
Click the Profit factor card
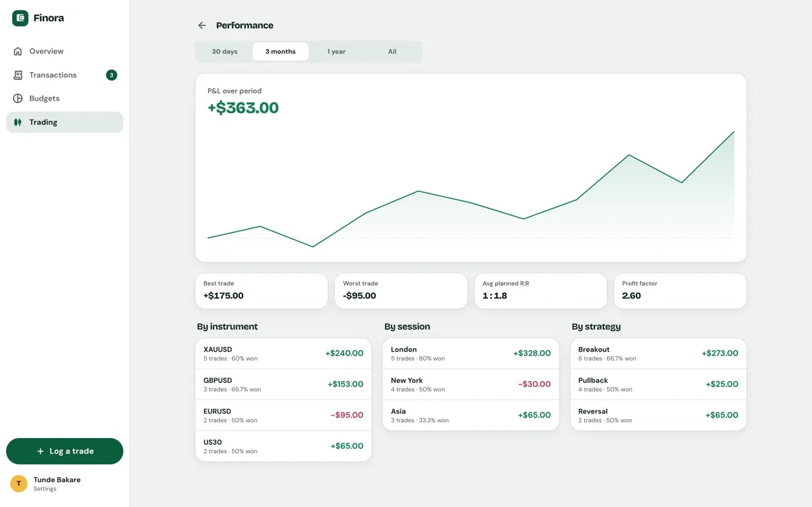click(x=680, y=291)
